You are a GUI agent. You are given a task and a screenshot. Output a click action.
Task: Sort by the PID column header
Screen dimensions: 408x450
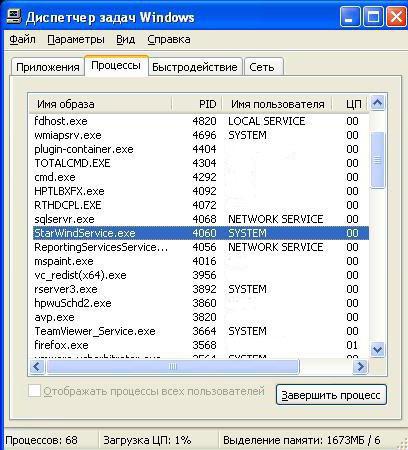pyautogui.click(x=197, y=104)
